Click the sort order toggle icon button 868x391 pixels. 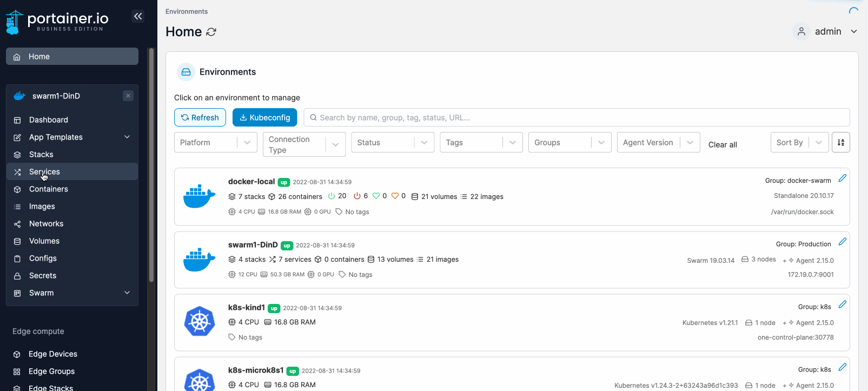point(840,142)
